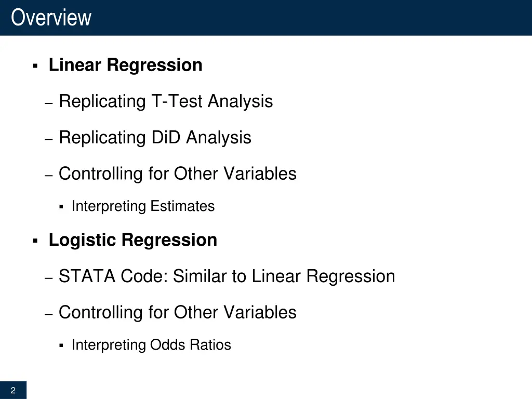Click the bullet before Logistic Regression
The image size is (532, 399).
pyautogui.click(x=35, y=241)
